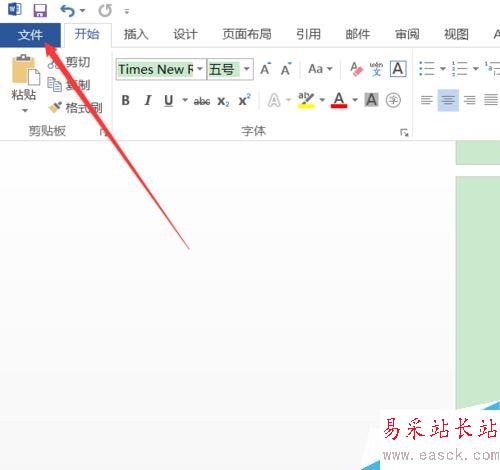The width and height of the screenshot is (500, 470).
Task: Switch to the 审阅 tab
Action: (407, 34)
